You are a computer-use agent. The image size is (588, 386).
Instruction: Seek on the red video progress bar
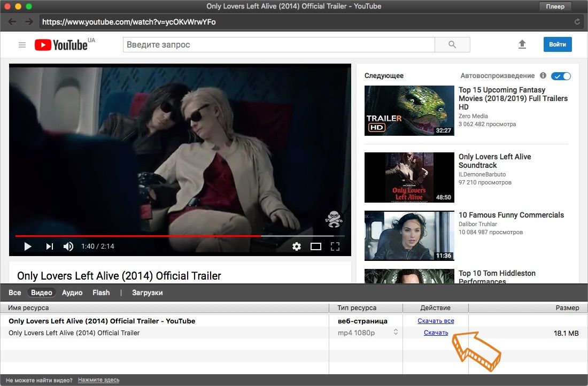[x=138, y=236]
